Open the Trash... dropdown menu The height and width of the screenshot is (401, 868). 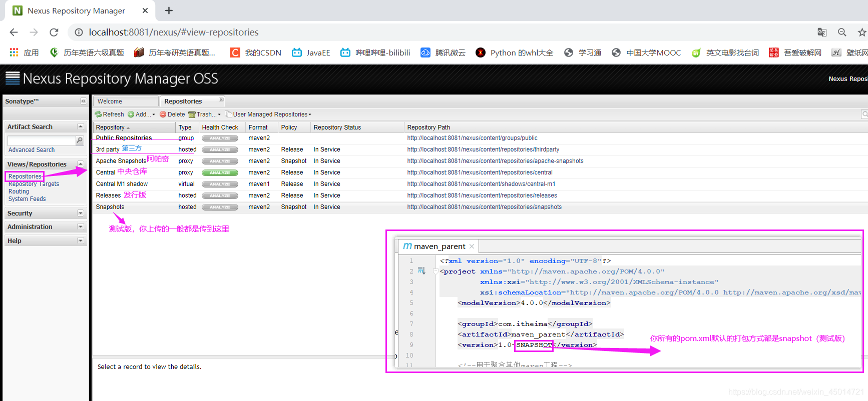tap(204, 114)
